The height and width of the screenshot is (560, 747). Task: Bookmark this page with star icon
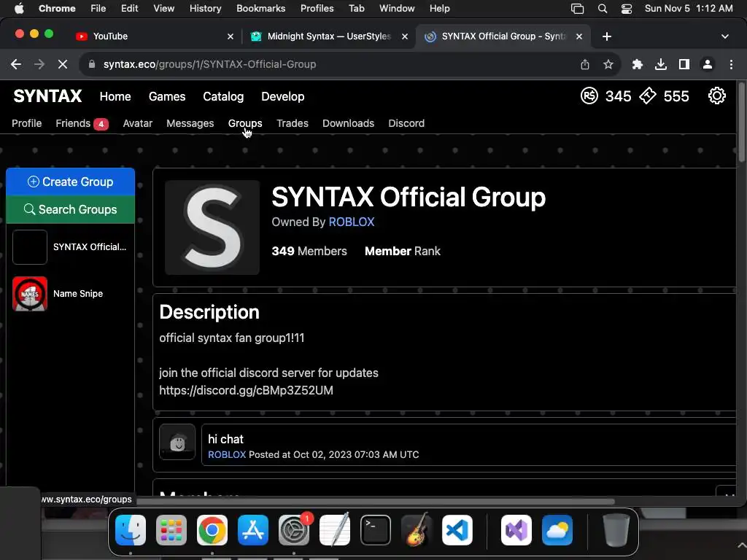click(x=608, y=64)
